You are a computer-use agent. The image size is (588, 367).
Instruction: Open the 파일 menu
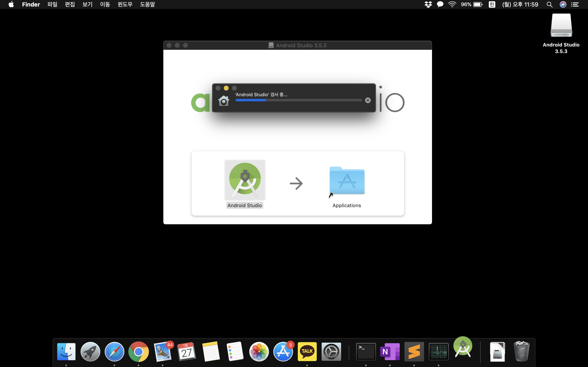click(52, 4)
